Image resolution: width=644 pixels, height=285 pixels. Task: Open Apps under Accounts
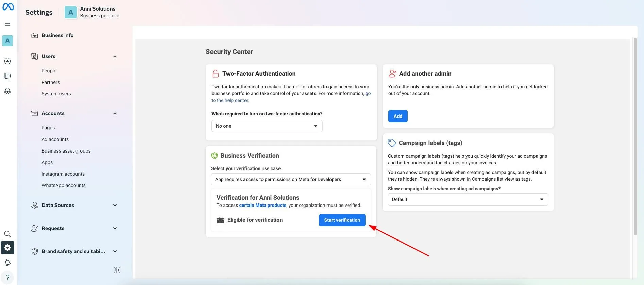point(47,162)
